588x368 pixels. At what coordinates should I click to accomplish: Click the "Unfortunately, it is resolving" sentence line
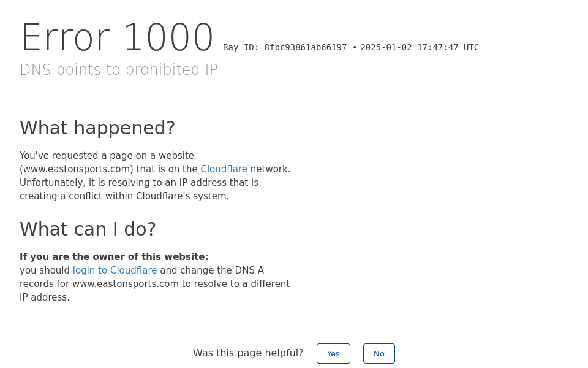pos(139,183)
